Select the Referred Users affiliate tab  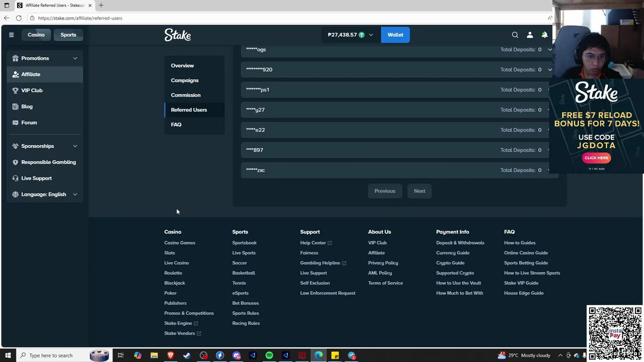pyautogui.click(x=194, y=110)
